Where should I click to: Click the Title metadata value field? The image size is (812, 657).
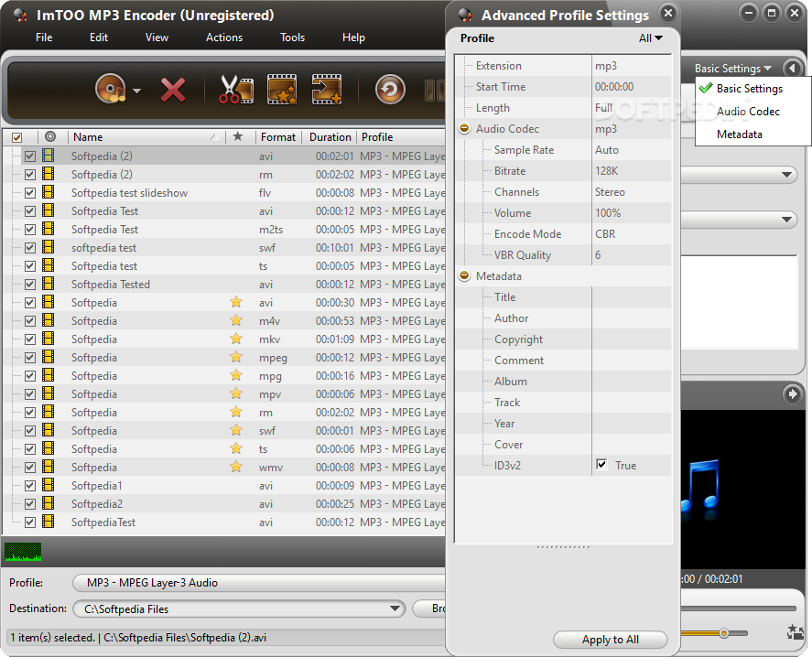point(632,297)
